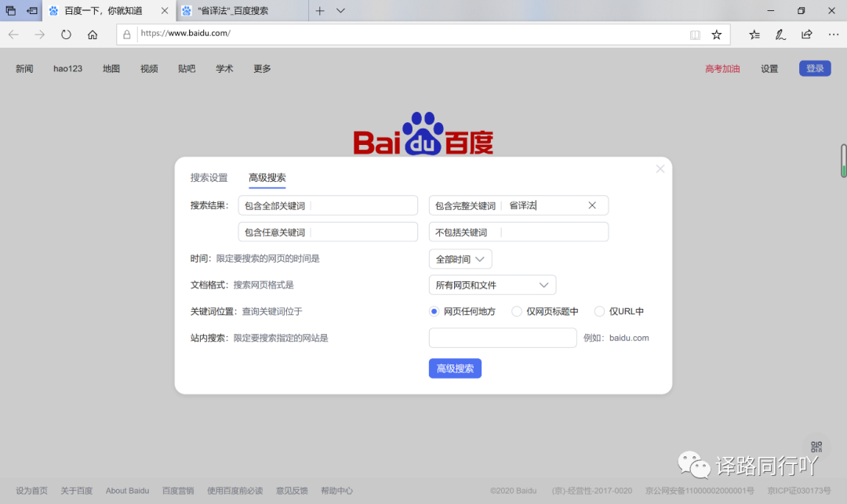Focus the 不包括关键词 input field
847x504 pixels.
[x=518, y=232]
